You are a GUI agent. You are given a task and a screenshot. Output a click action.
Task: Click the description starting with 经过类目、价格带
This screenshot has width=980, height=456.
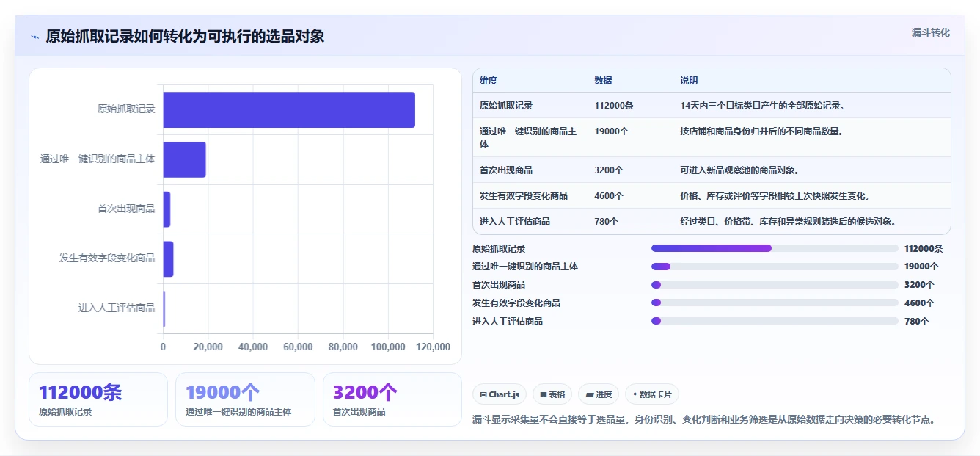point(789,222)
